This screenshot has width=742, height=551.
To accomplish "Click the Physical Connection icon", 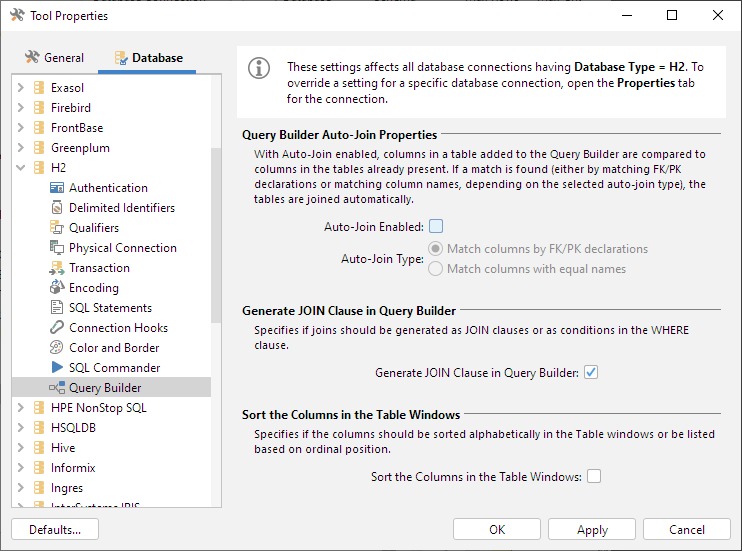I will [x=57, y=248].
